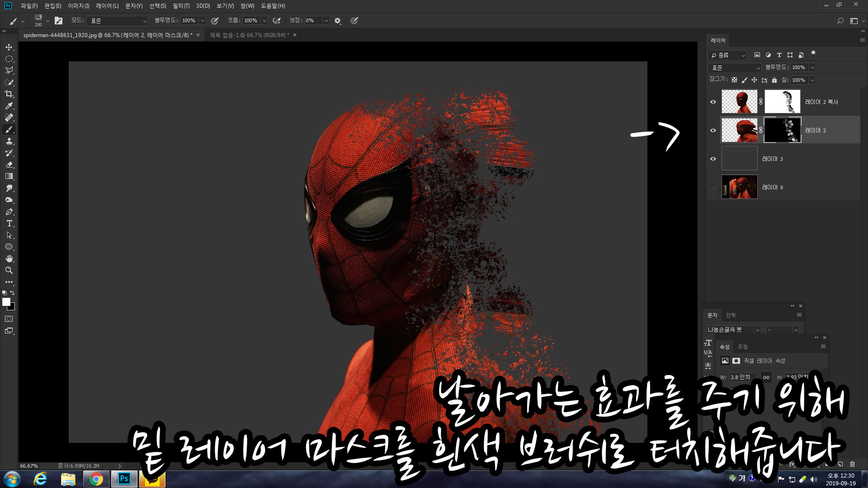The width and height of the screenshot is (868, 488).
Task: Open the brush mode 표준 dropdown
Action: pyautogui.click(x=118, y=21)
